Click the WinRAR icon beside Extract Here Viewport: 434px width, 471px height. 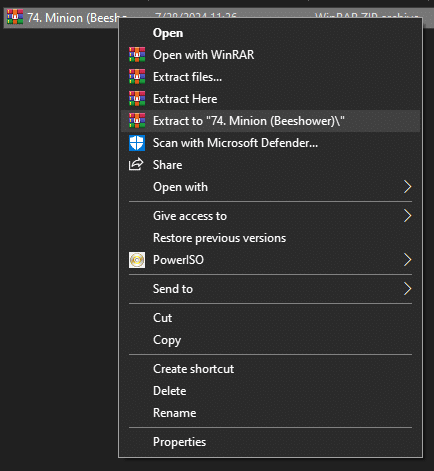point(137,99)
